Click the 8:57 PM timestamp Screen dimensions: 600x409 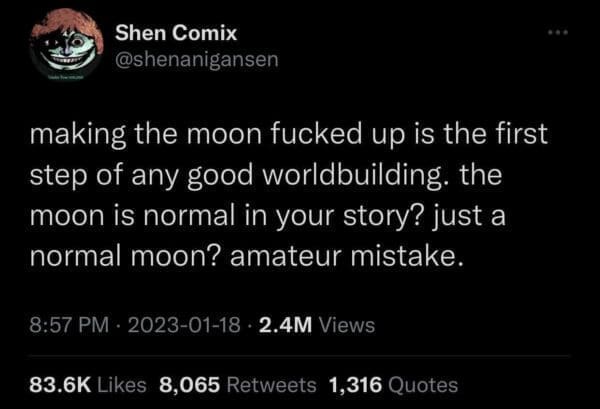click(67, 324)
